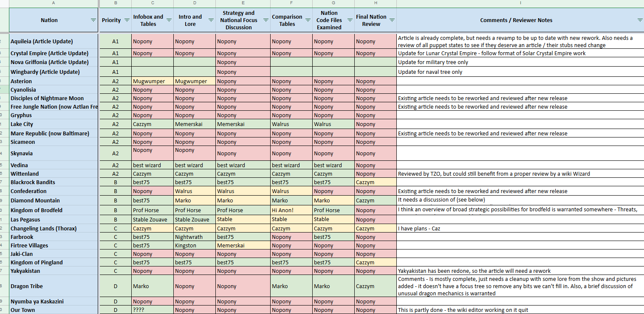
Task: Select the "Dragon Tribe" nation cell
Action: 54,286
